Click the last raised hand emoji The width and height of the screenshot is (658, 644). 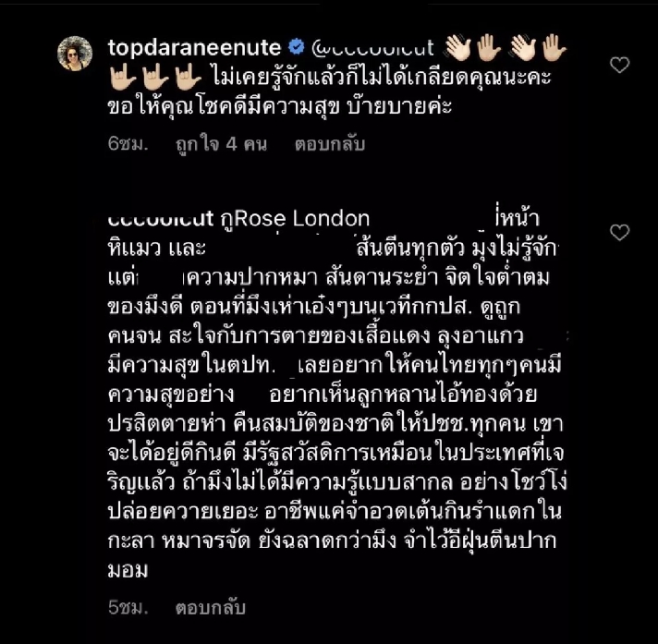[x=554, y=48]
